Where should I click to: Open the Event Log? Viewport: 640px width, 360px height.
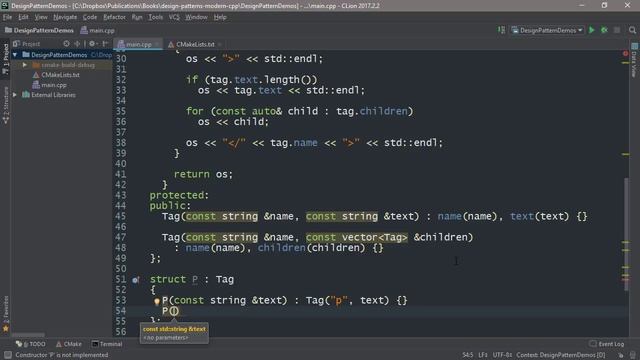(x=607, y=344)
